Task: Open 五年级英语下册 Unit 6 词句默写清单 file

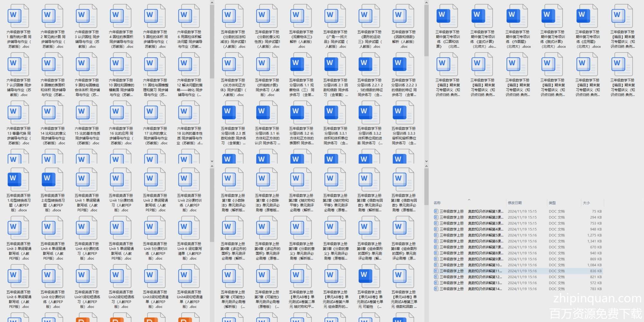Action: coord(189,229)
